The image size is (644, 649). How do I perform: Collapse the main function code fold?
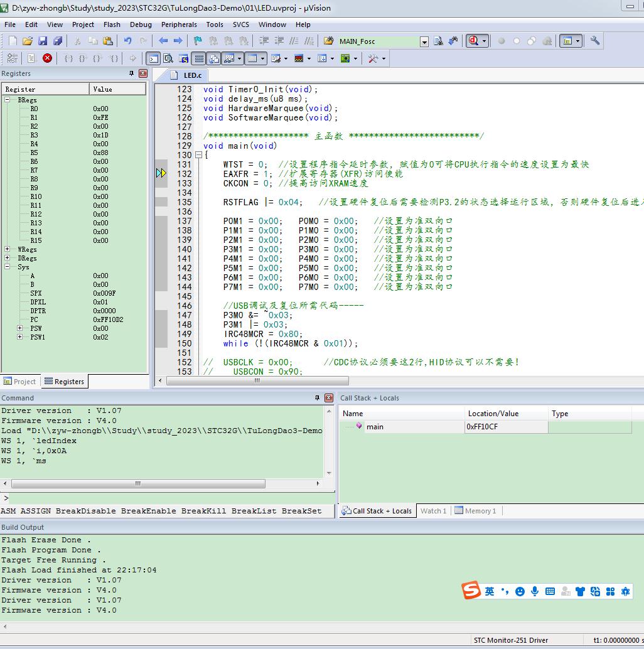tap(199, 155)
